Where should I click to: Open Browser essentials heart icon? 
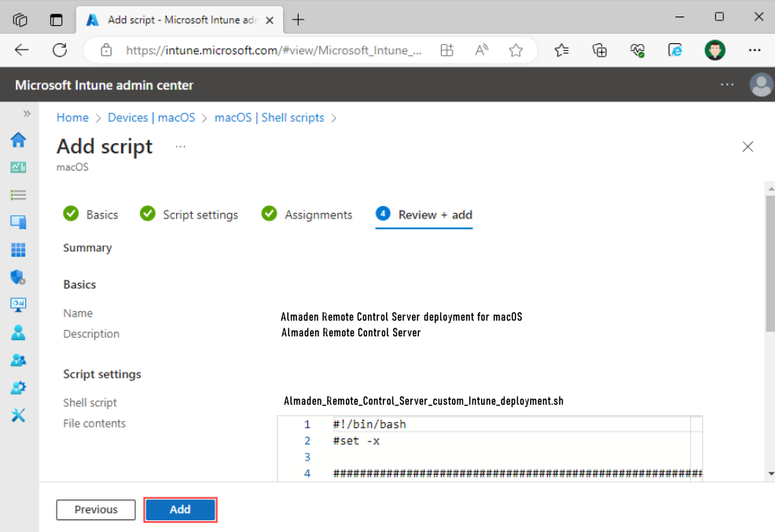pyautogui.click(x=637, y=50)
